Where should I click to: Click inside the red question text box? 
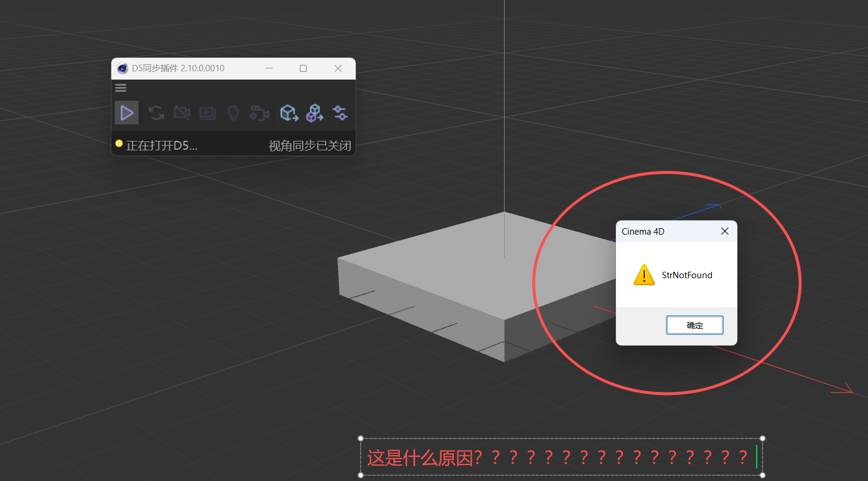559,457
